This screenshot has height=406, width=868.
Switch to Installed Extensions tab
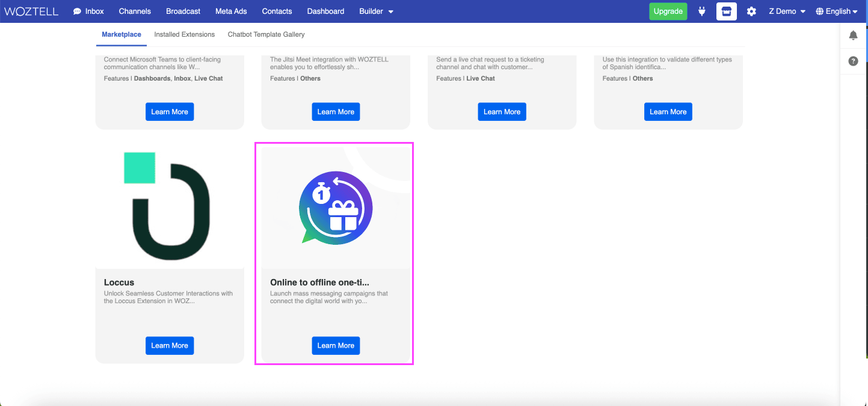[184, 34]
